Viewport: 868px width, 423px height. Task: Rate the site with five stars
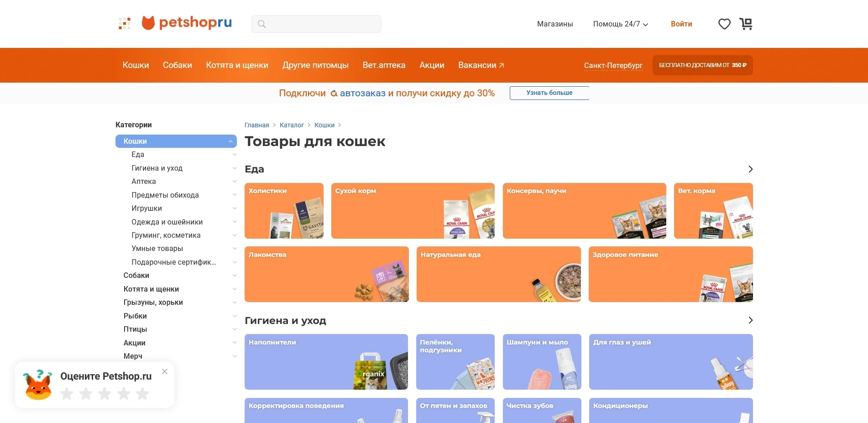pyautogui.click(x=142, y=393)
